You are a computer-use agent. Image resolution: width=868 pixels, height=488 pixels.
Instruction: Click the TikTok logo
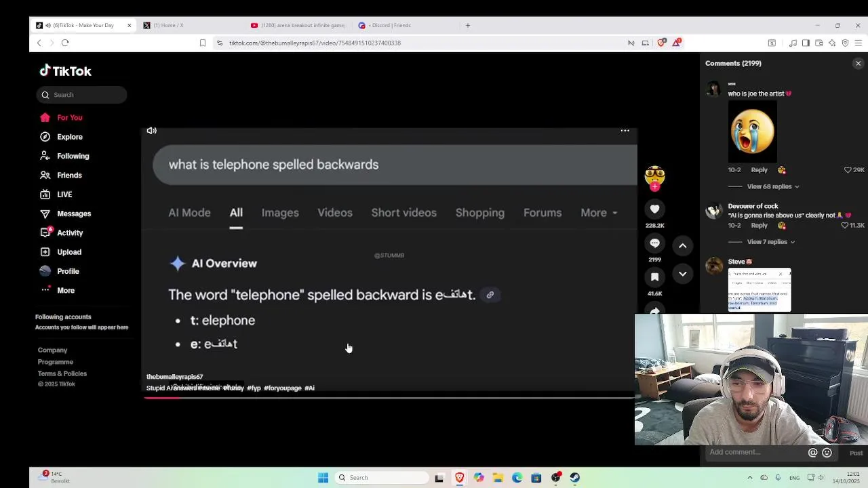(65, 70)
